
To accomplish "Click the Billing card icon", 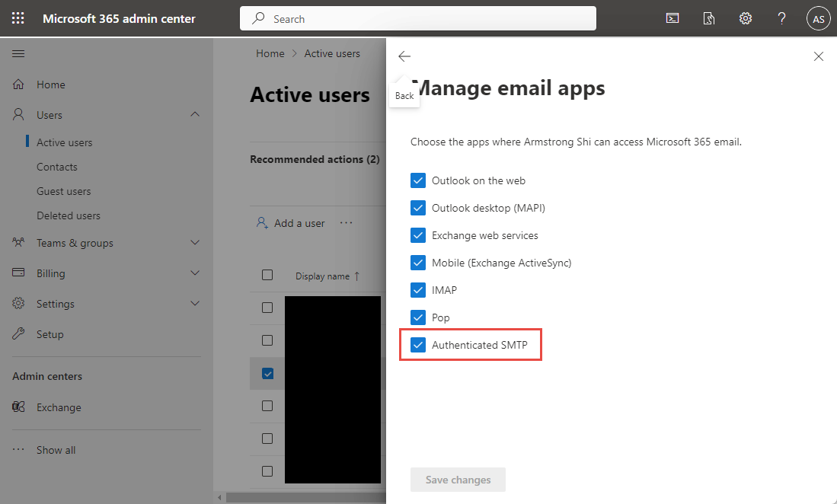I will pyautogui.click(x=18, y=273).
